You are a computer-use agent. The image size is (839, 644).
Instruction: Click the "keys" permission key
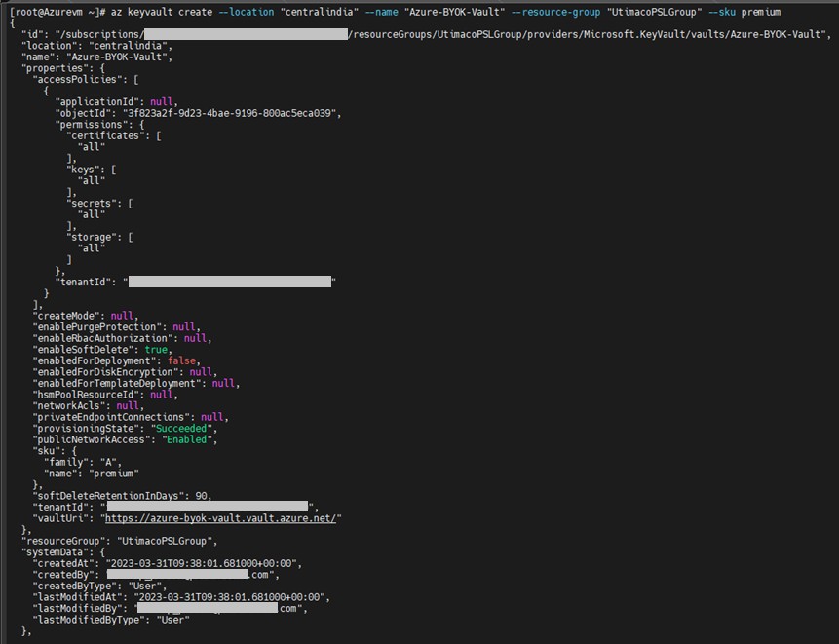pyautogui.click(x=86, y=170)
